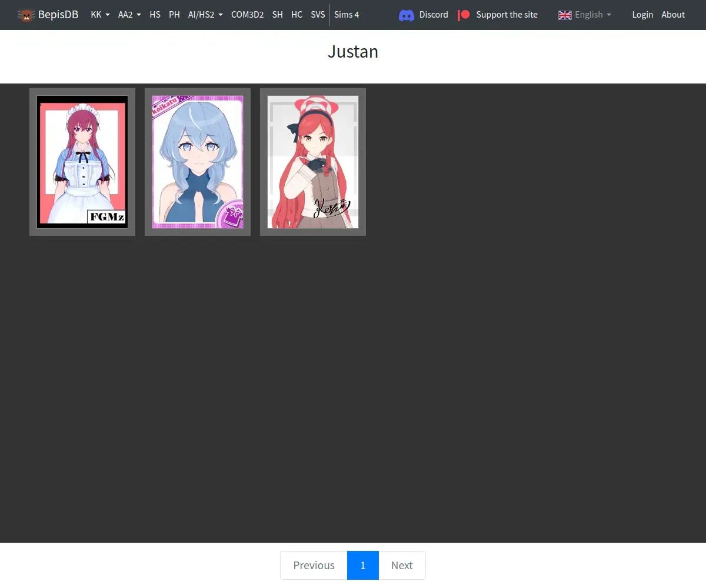The image size is (706, 588).
Task: Click the Next pagination button
Action: [402, 565]
